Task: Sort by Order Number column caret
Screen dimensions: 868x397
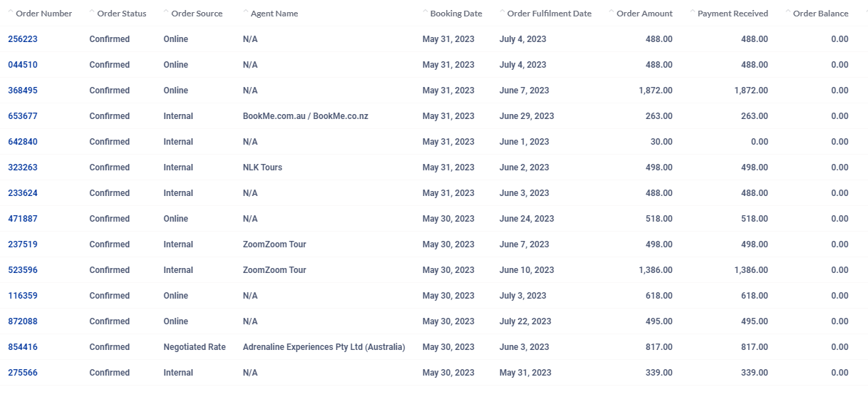Action: point(11,12)
